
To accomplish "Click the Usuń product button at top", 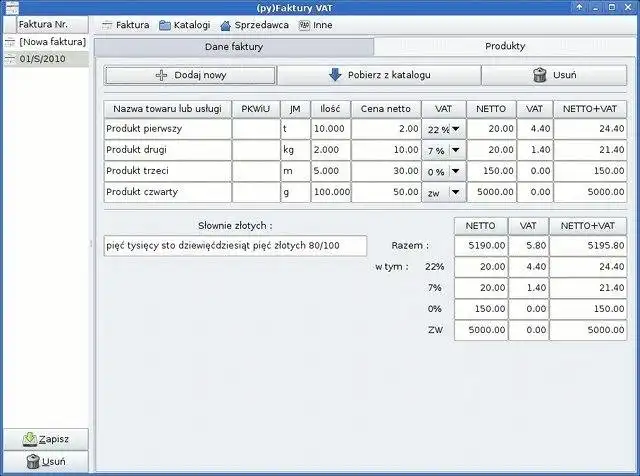I will pos(554,75).
